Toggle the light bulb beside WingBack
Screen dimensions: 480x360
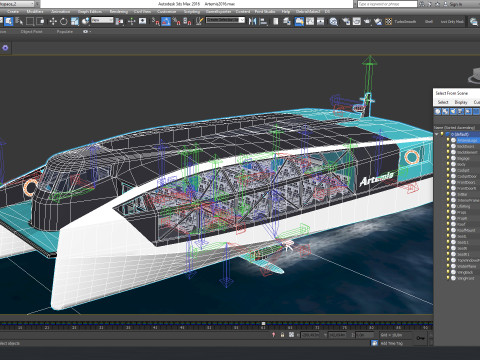(x=448, y=272)
